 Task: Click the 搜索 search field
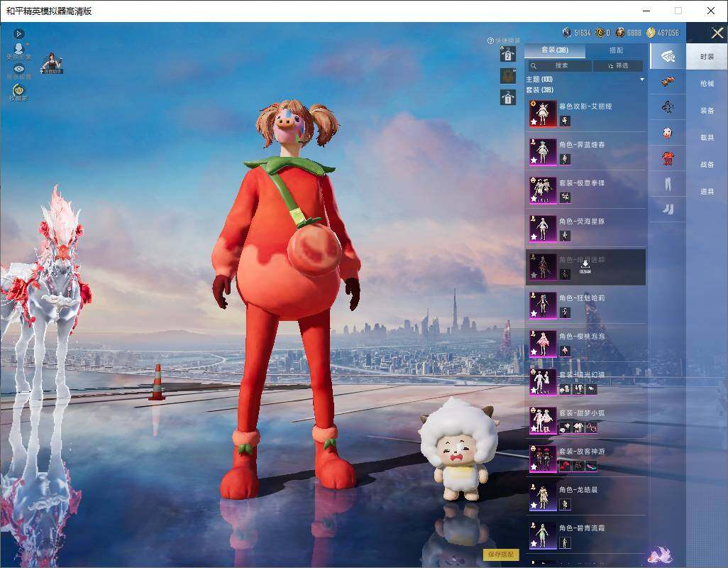tap(559, 66)
